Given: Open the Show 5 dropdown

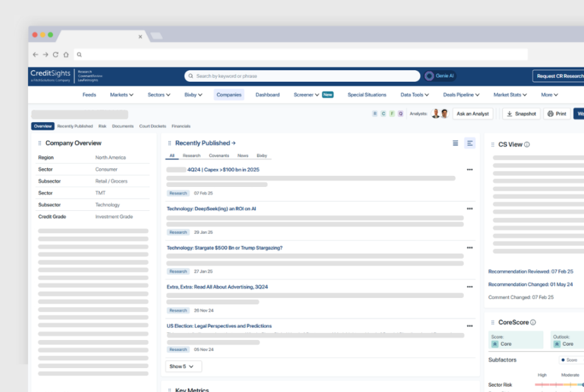Looking at the screenshot, I should point(183,367).
